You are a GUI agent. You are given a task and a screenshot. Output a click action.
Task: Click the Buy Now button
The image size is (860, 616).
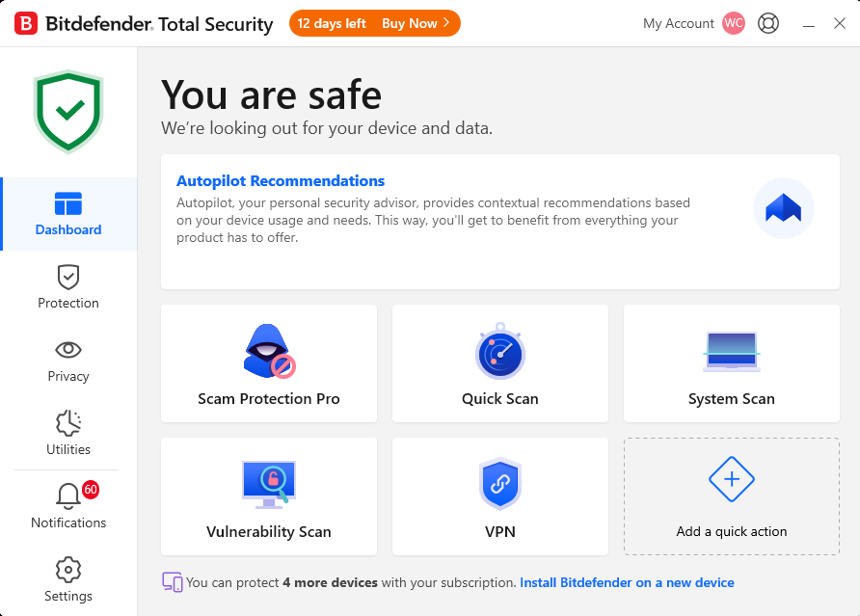(x=416, y=23)
